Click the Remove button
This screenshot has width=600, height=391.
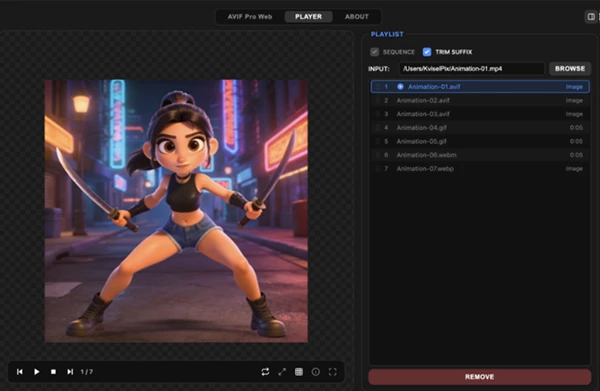[x=479, y=377]
